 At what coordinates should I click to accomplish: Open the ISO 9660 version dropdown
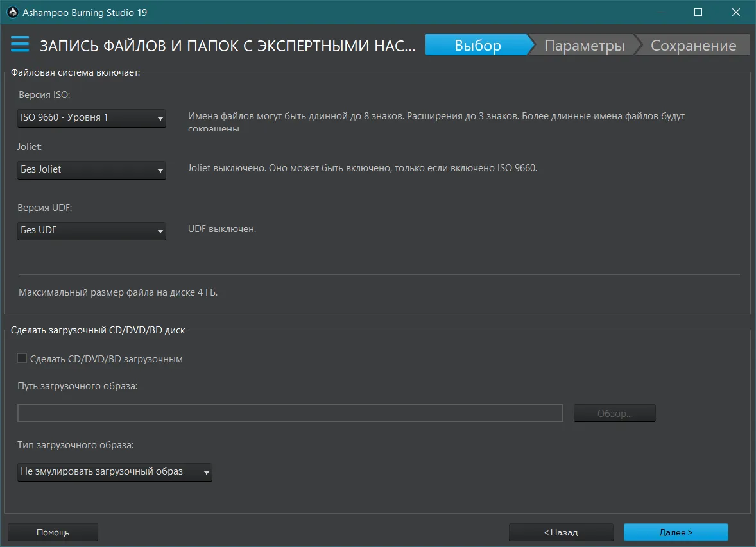[92, 118]
